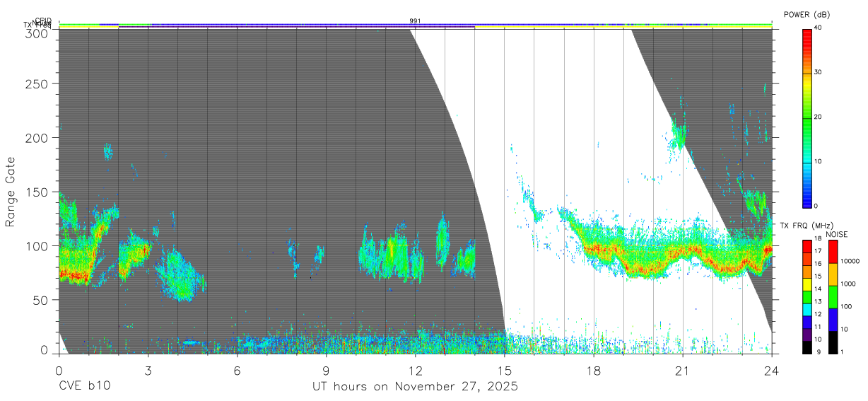Click the blue 11–12 MHz TX FRQ swatch
This screenshot has height=401, width=868.
click(807, 322)
